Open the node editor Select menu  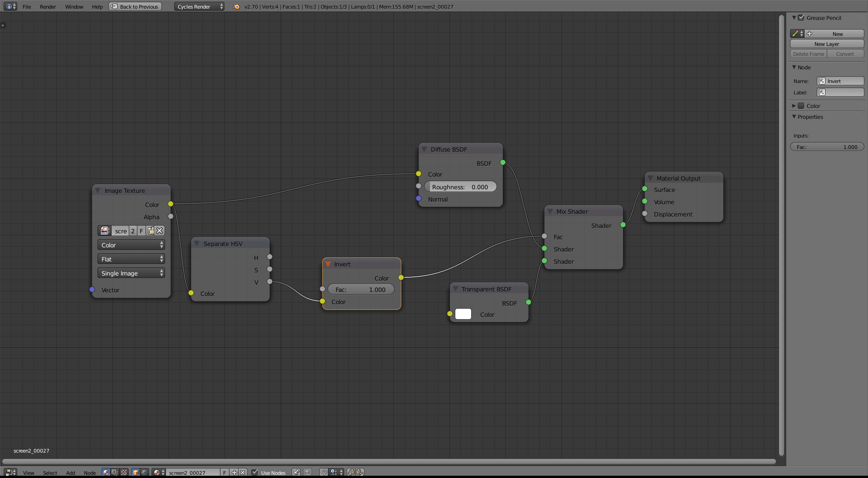50,473
